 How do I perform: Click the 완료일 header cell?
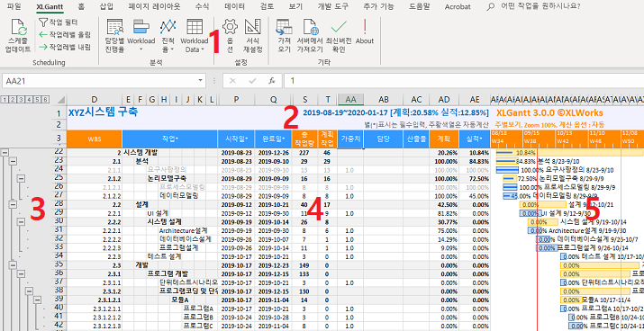274,139
